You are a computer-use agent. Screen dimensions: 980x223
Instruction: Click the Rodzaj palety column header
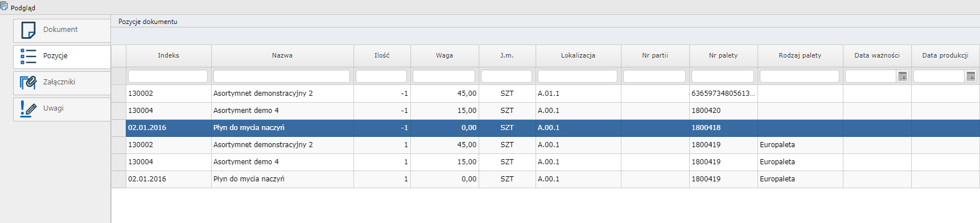[x=800, y=55]
